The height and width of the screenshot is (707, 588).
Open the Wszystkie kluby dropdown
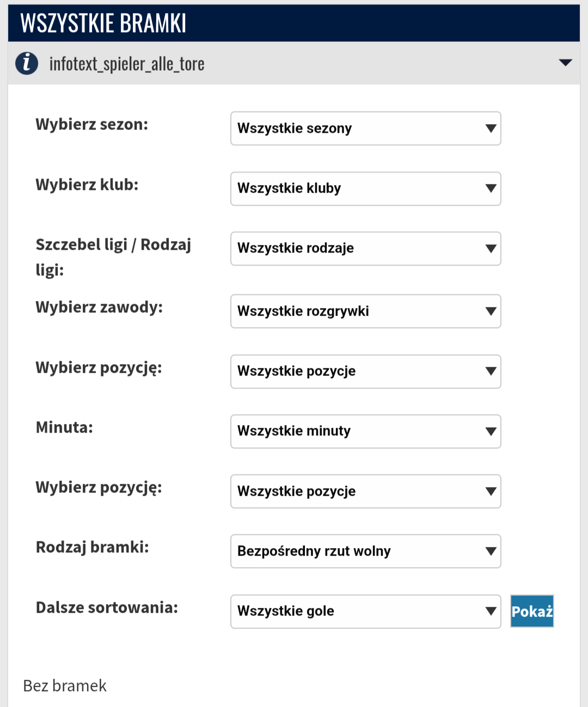click(365, 188)
